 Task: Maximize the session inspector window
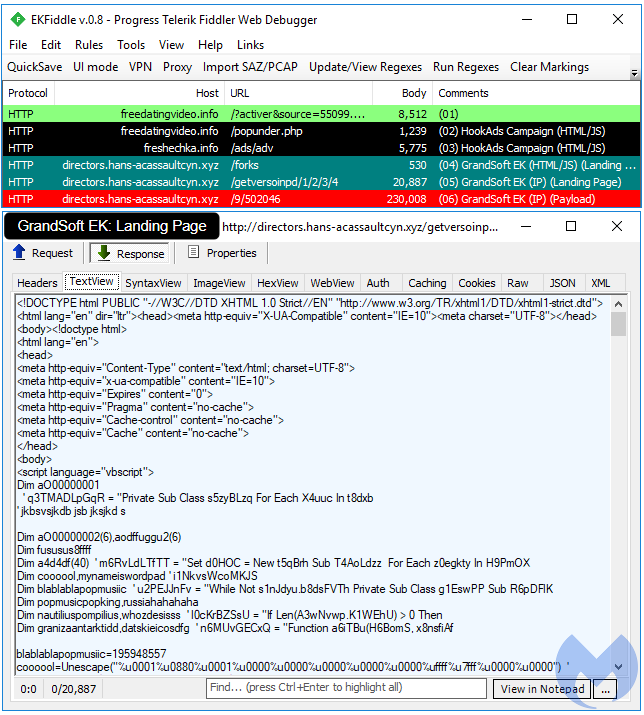coord(571,226)
